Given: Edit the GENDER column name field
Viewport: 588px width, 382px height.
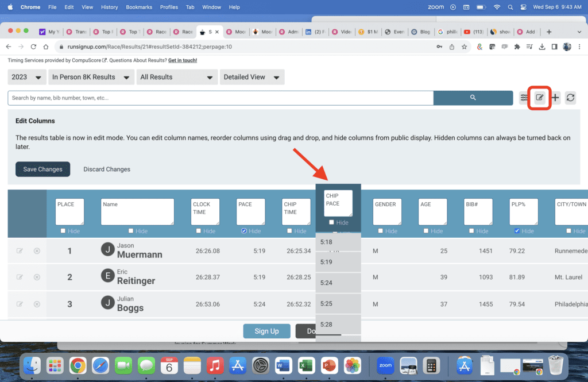Looking at the screenshot, I should coord(387,211).
